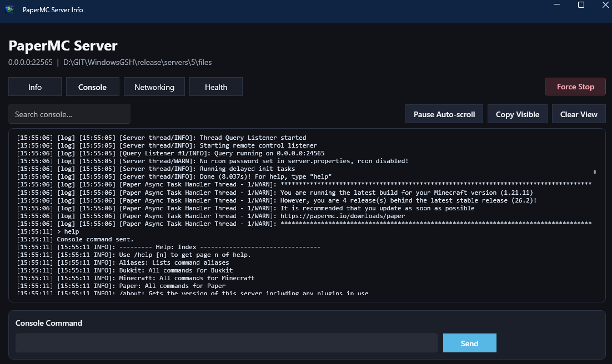This screenshot has width=612, height=364.
Task: Minimize the PaperMC Server Info window
Action: tap(556, 4)
